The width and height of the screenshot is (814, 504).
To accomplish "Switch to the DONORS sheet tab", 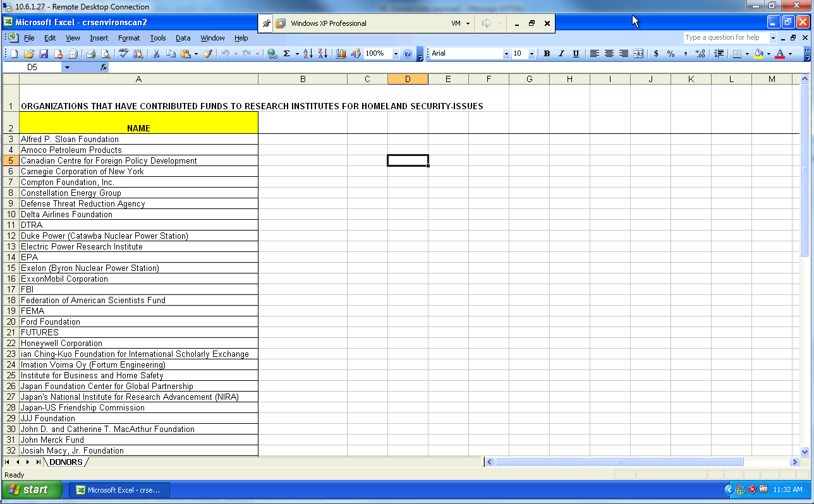I will pos(66,462).
